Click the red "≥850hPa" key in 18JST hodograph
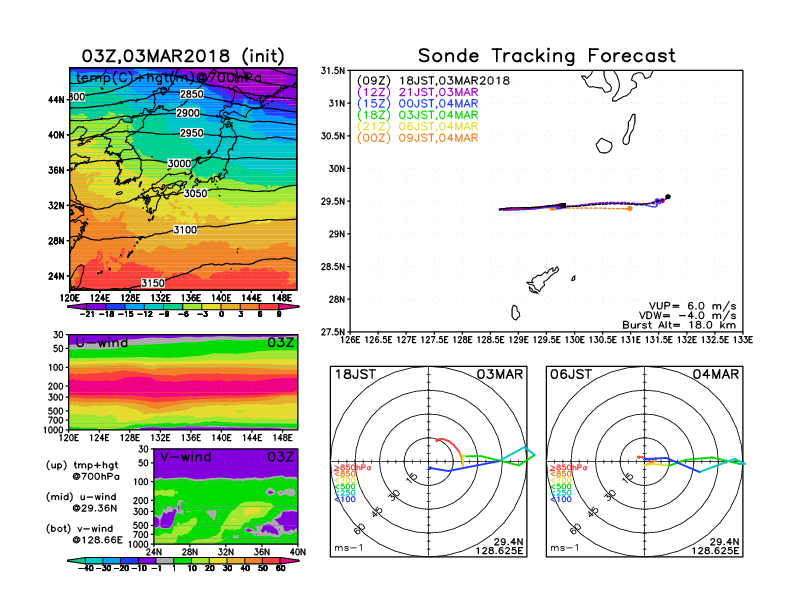The height and width of the screenshot is (612, 792). [x=352, y=468]
